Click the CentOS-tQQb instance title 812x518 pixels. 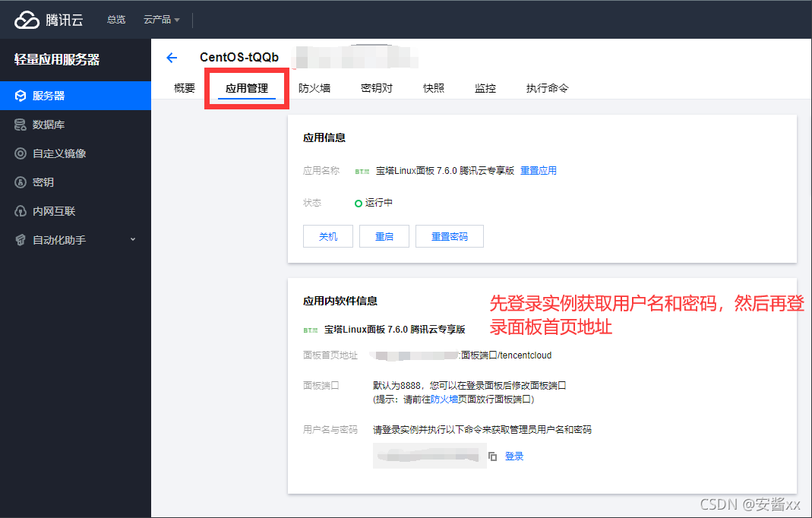[x=239, y=58]
